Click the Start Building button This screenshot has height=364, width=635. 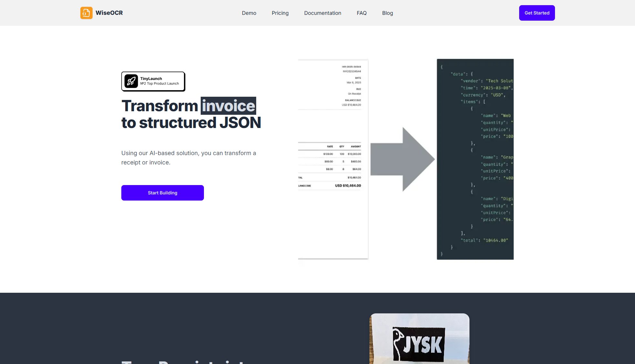pos(162,193)
